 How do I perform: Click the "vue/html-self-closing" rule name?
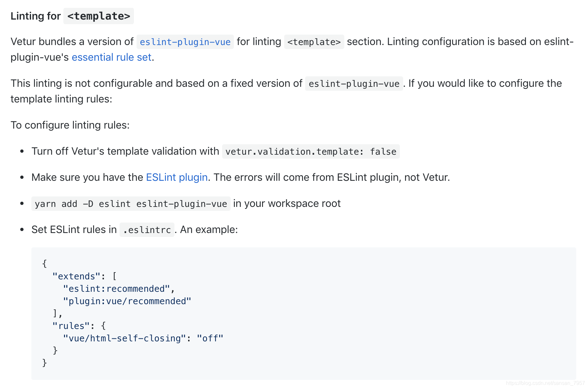(124, 338)
